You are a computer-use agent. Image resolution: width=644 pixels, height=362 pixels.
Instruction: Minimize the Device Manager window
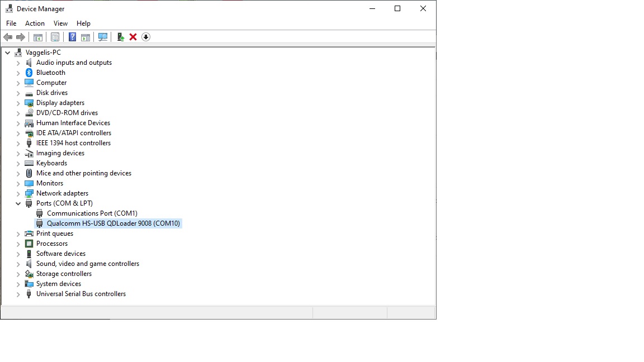(x=372, y=8)
